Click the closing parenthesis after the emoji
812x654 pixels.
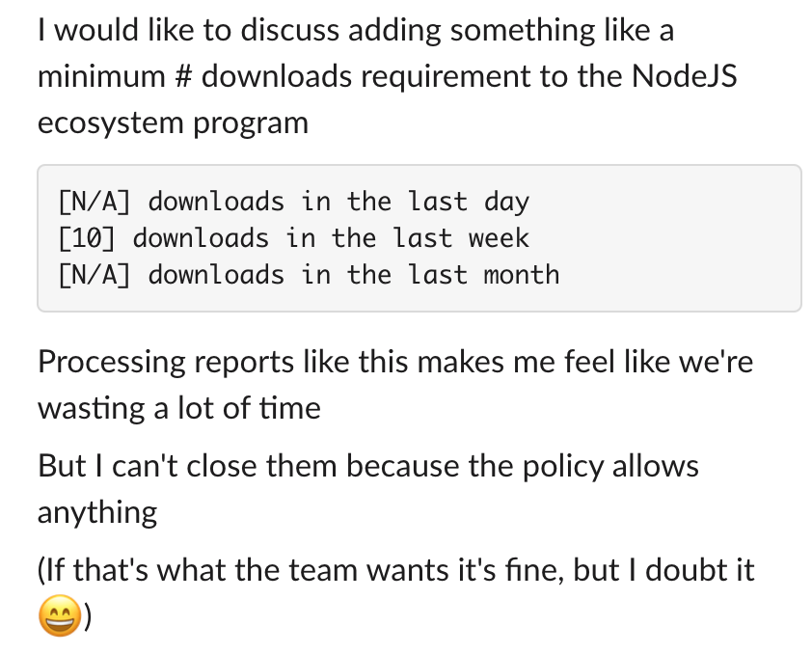coord(88,616)
